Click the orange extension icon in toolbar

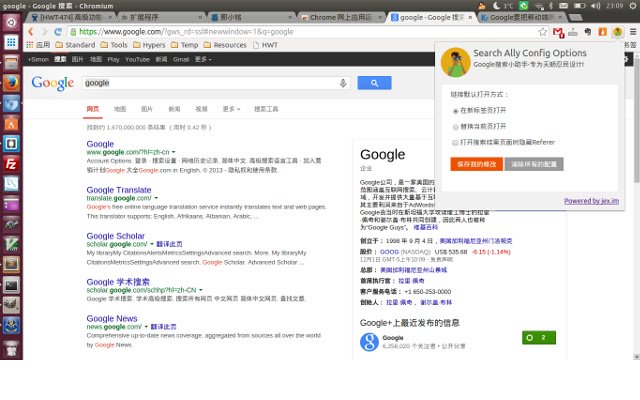tap(602, 32)
